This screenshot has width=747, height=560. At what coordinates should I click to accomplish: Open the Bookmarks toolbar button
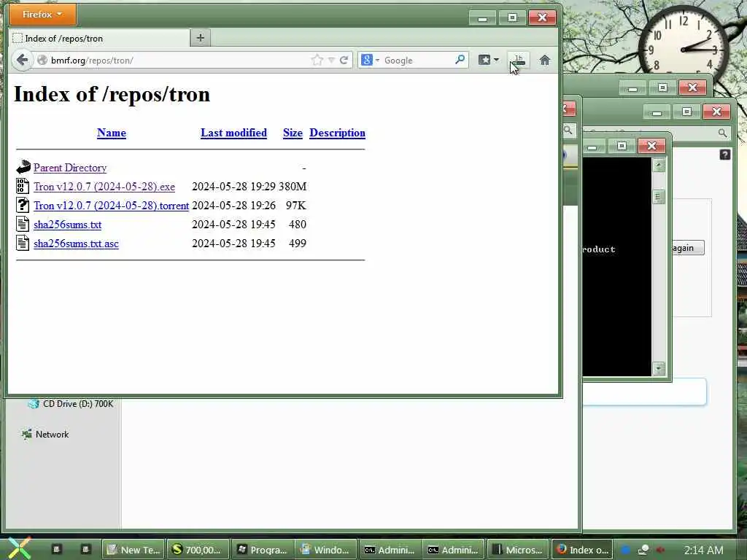(x=484, y=60)
